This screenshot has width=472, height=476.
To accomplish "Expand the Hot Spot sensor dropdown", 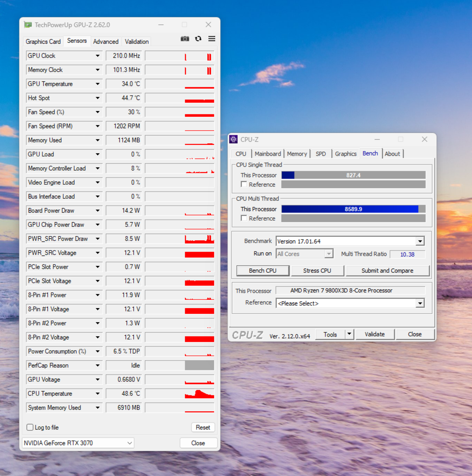I will 98,98.
